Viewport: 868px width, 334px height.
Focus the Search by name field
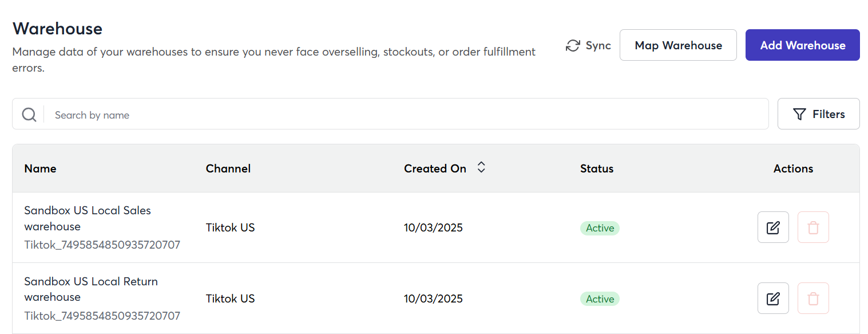pyautogui.click(x=401, y=115)
